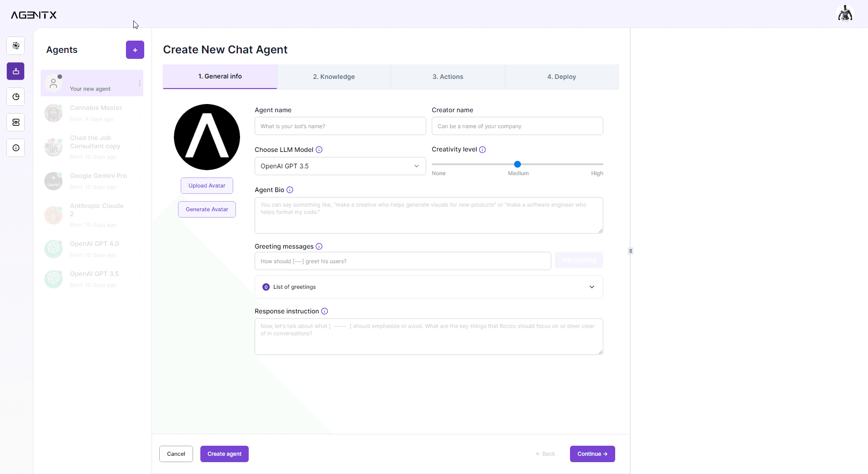Screen dimensions: 868x474
Task: Select Cannabis Master agent avatar
Action: 53,113
